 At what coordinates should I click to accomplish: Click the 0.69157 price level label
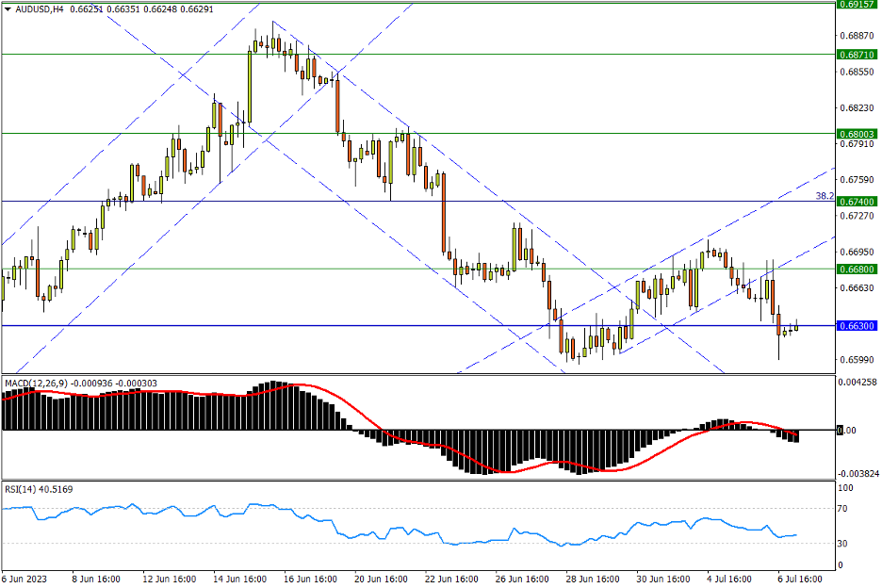856,5
